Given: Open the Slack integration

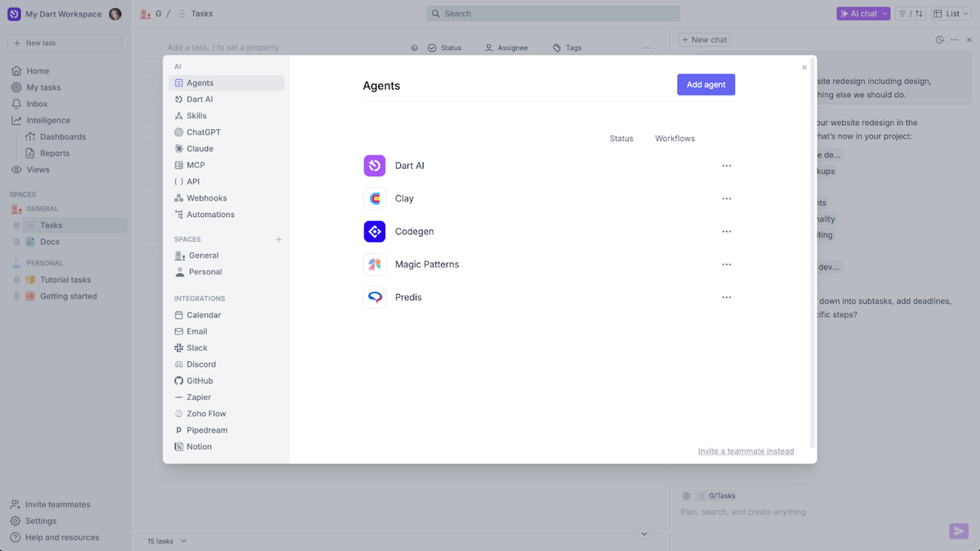Looking at the screenshot, I should 196,347.
